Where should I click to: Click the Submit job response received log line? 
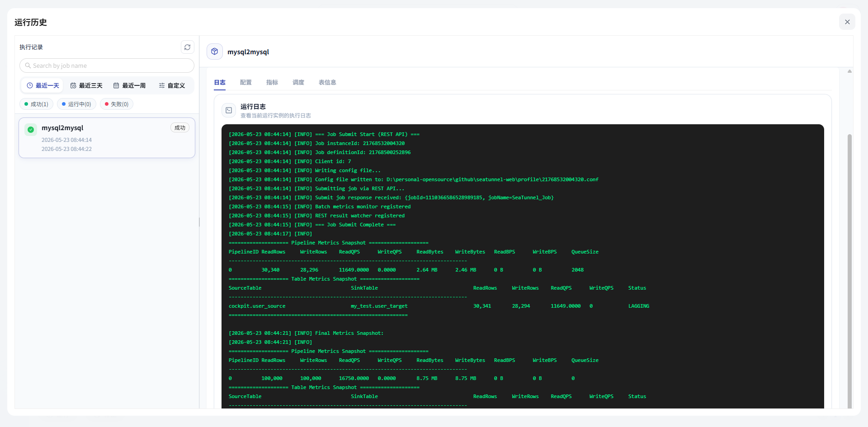point(392,197)
